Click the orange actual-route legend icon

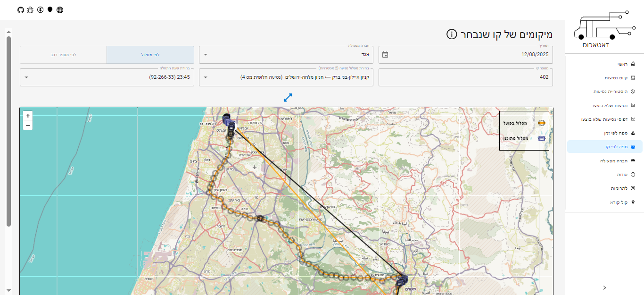point(542,123)
